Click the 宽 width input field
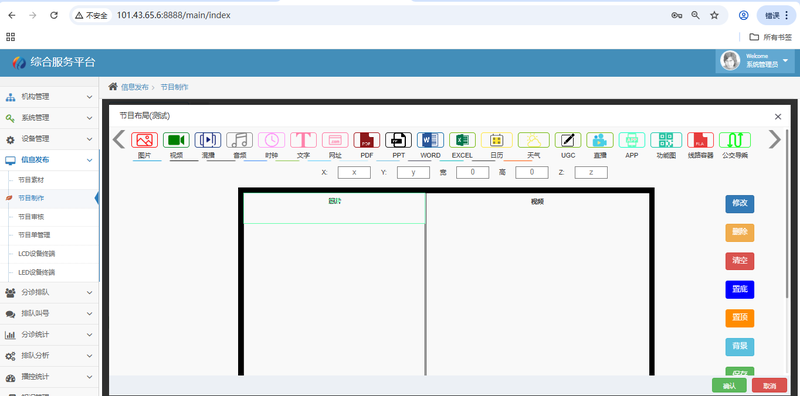Screen dimensions: 800x396 point(472,172)
